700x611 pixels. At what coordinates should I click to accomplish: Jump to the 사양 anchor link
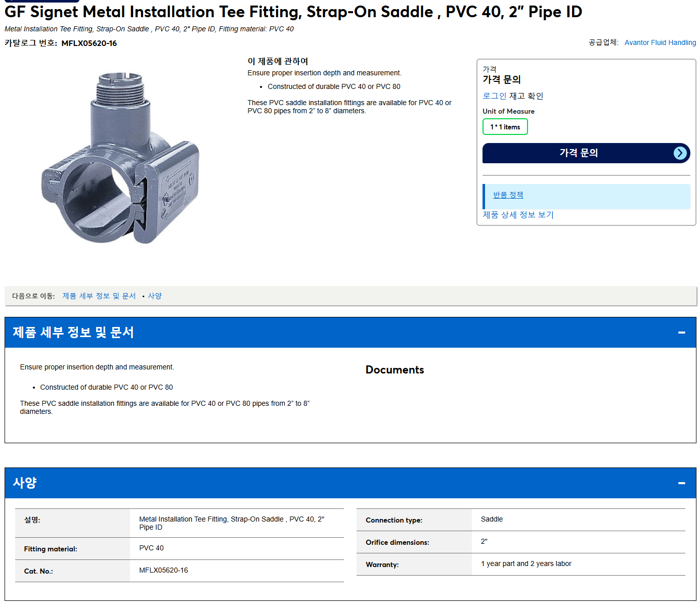(155, 296)
